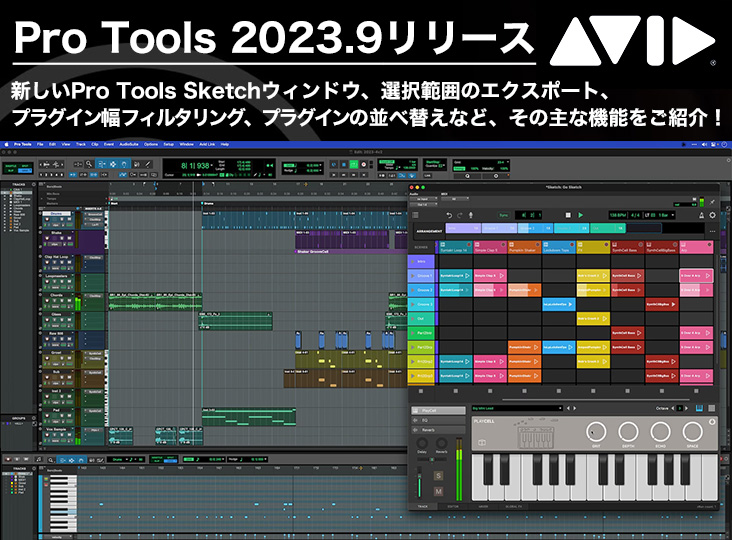Adjust the ECHO knob on PlayCell
The height and width of the screenshot is (540, 732).
click(660, 432)
